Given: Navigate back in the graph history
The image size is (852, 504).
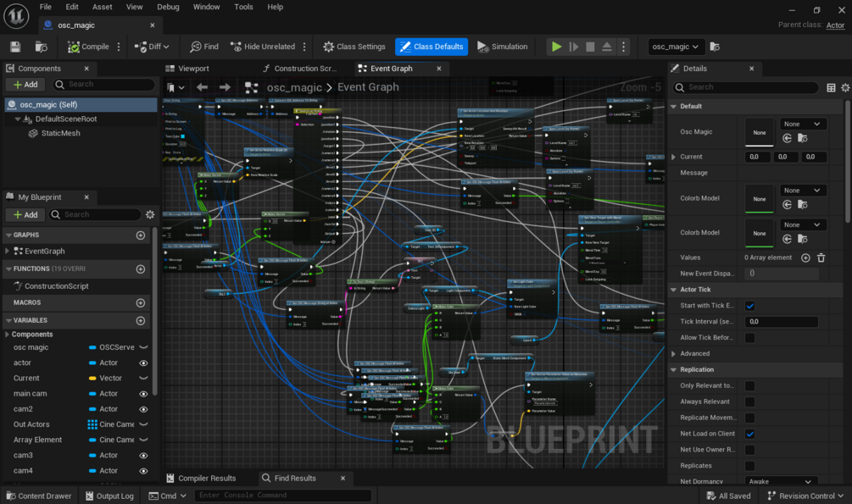Looking at the screenshot, I should point(202,87).
